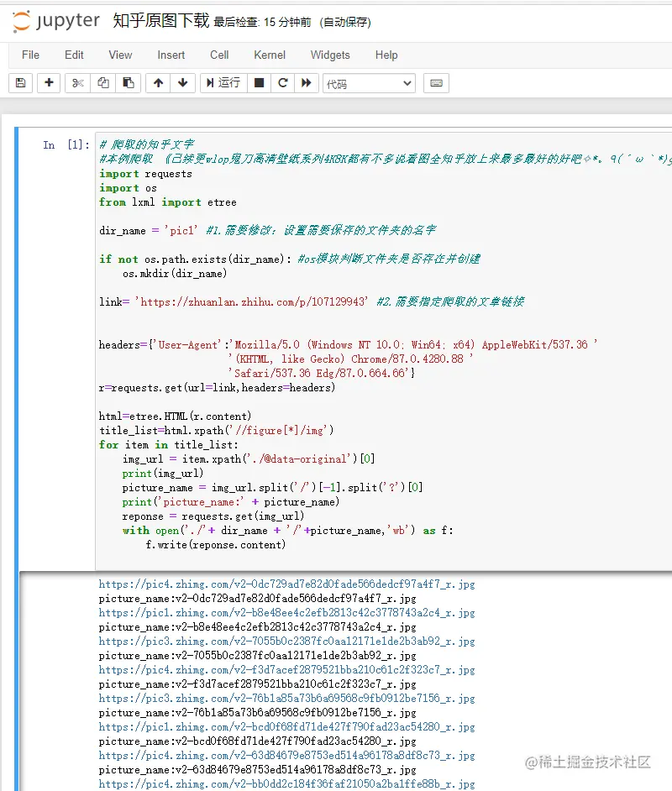Screen dimensions: 672x791
Task: Rename notebook title 知乎原图下载
Action: 161,21
